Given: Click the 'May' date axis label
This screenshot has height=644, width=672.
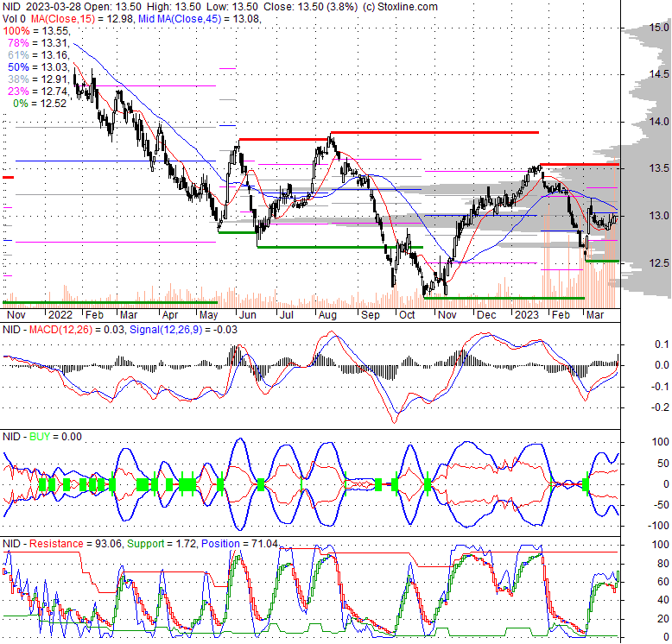Looking at the screenshot, I should point(209,315).
